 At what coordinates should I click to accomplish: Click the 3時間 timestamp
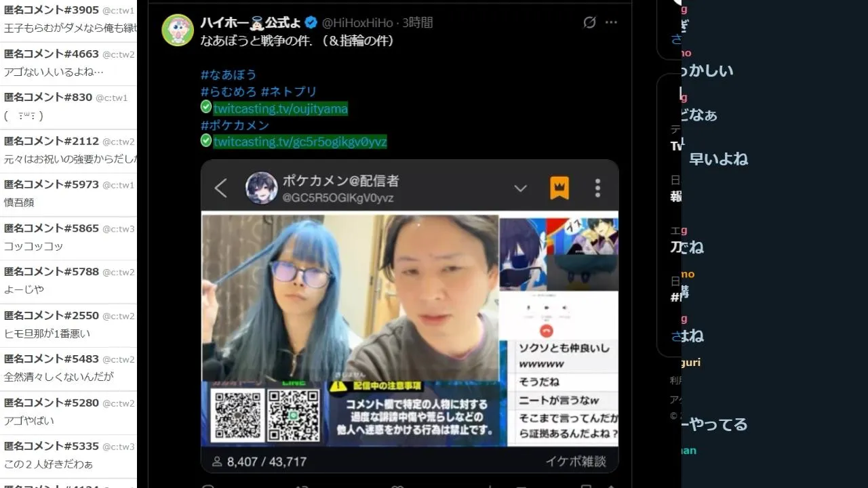[x=417, y=22]
